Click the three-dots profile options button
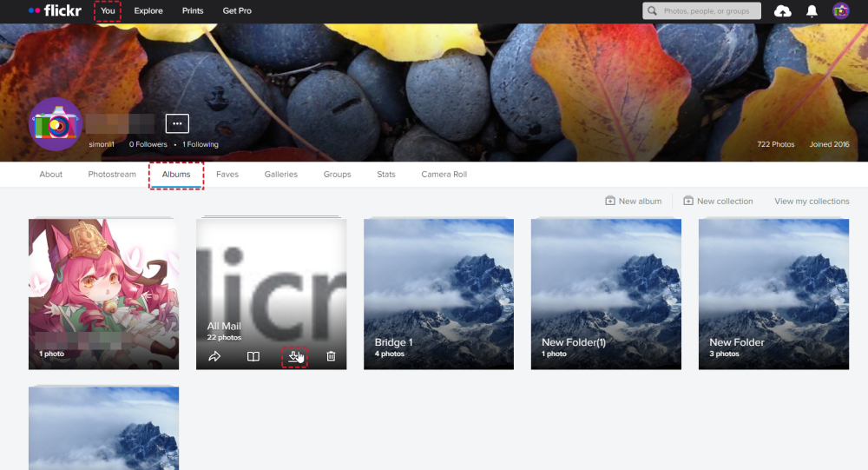Image resolution: width=868 pixels, height=470 pixels. 177,123
